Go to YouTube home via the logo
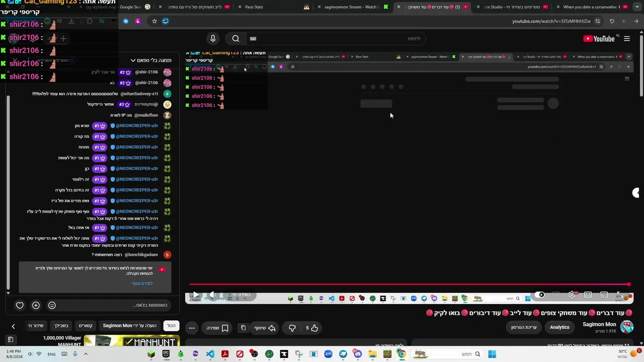 click(x=599, y=39)
